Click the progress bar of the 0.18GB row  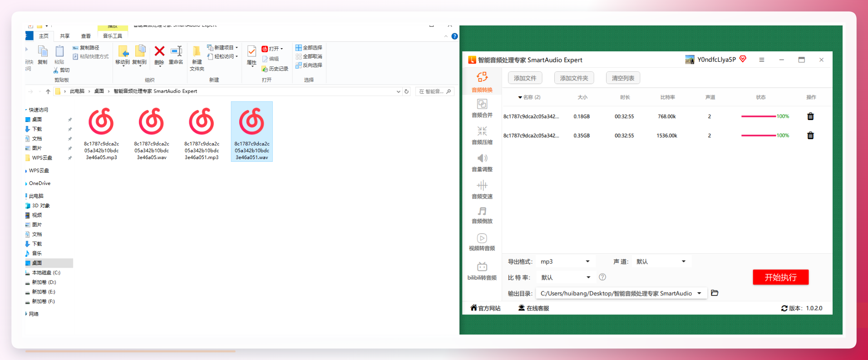coord(759,116)
